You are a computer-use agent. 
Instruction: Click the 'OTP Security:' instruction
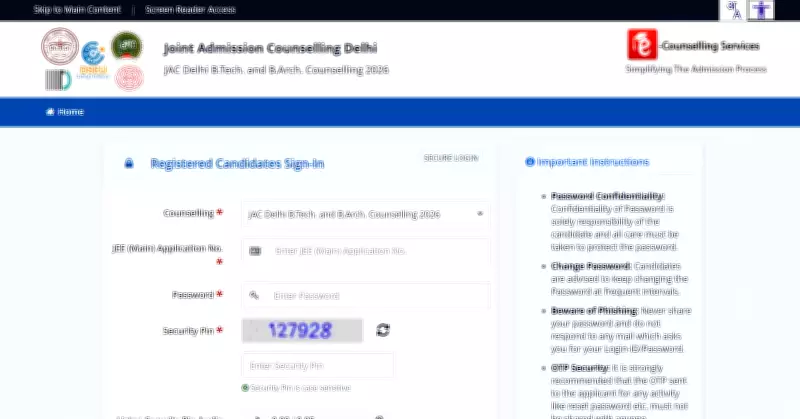[x=580, y=367]
